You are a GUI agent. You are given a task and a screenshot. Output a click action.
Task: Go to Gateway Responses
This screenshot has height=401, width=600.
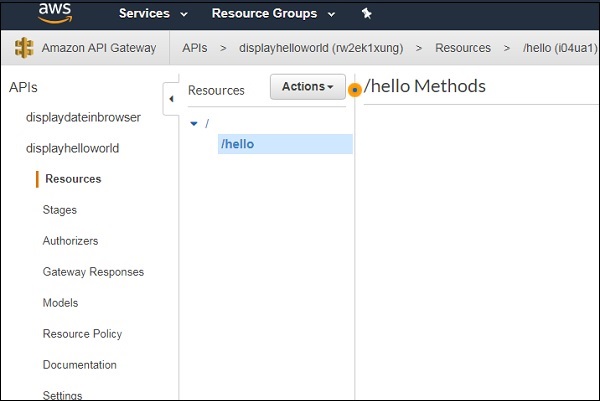pyautogui.click(x=93, y=272)
